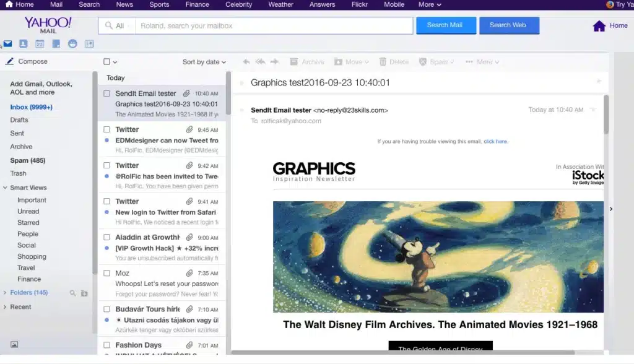
Task: Open the More toolbar dropdown
Action: (481, 61)
